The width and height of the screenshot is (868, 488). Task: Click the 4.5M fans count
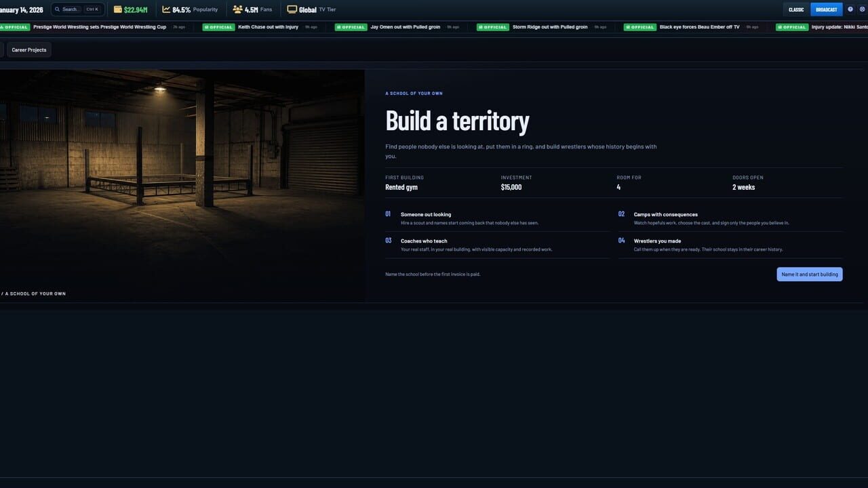[x=251, y=9]
